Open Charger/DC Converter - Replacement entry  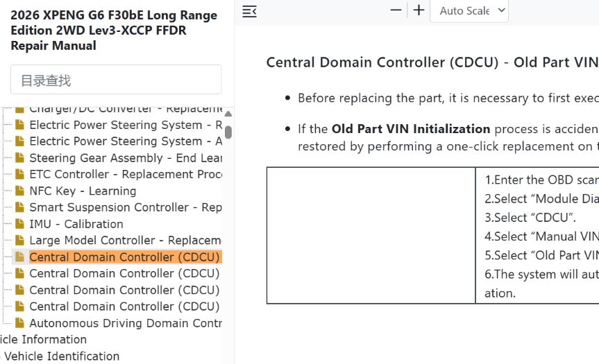coord(126,110)
